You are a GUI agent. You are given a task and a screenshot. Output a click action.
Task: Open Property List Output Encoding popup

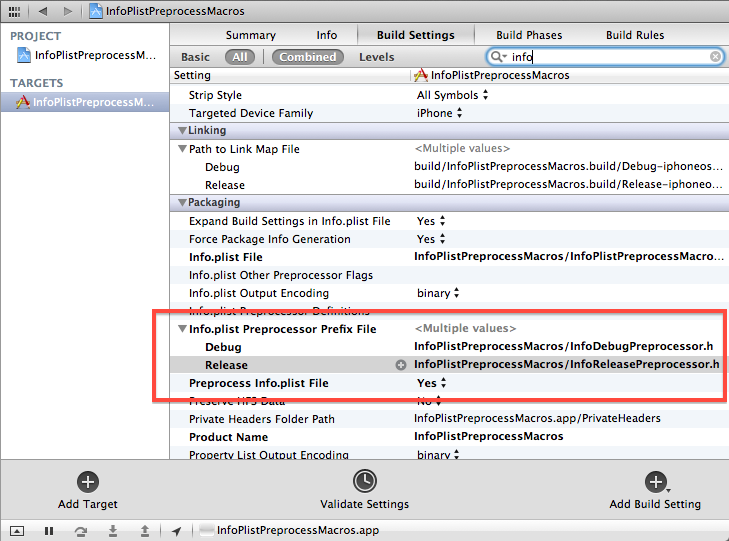(x=438, y=454)
